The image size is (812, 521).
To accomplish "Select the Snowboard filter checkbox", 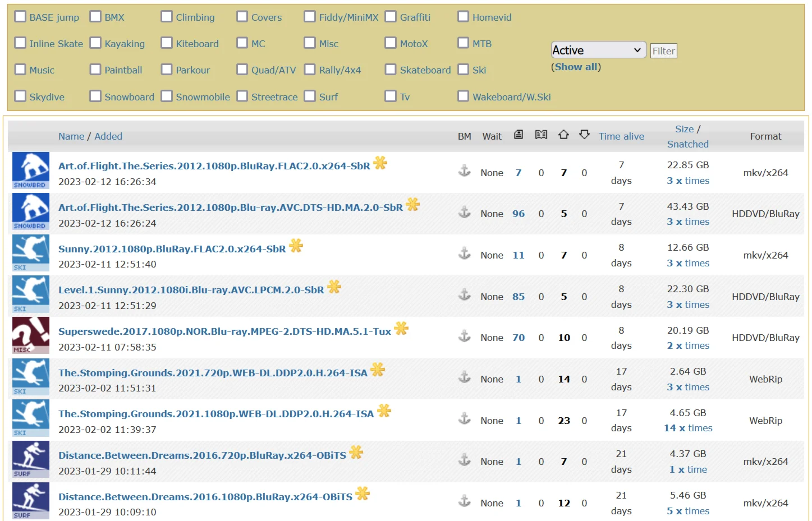I will pyautogui.click(x=95, y=96).
